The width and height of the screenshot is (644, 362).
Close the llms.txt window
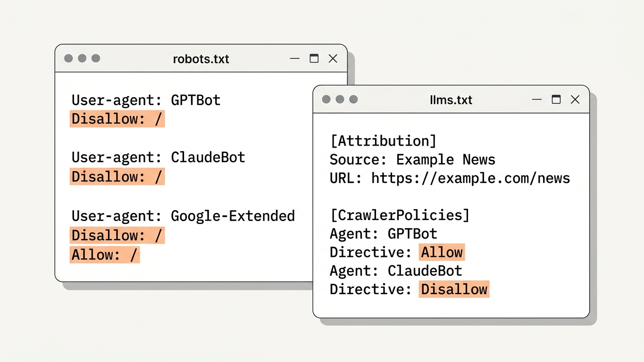(x=575, y=99)
